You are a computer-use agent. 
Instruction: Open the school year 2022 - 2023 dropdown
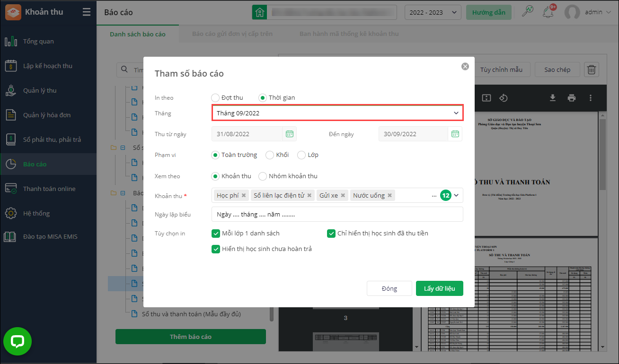433,12
